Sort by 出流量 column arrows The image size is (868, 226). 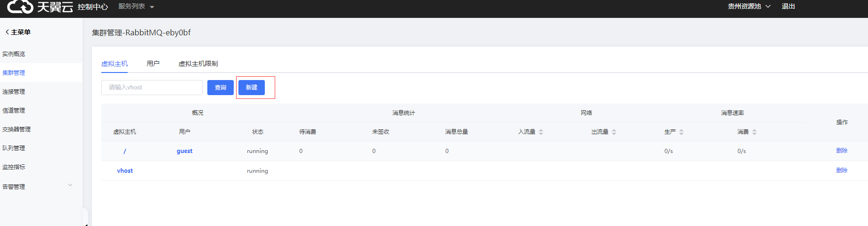click(614, 132)
